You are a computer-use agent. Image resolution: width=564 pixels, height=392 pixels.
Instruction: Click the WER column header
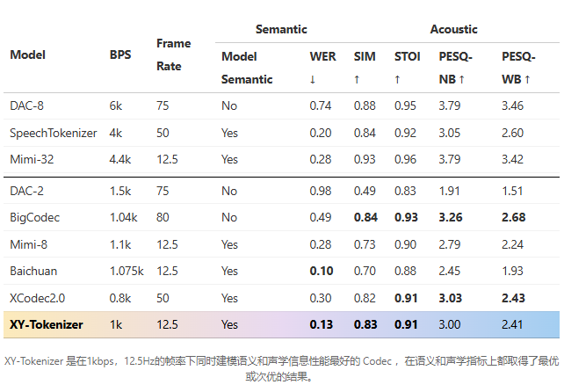322,56
